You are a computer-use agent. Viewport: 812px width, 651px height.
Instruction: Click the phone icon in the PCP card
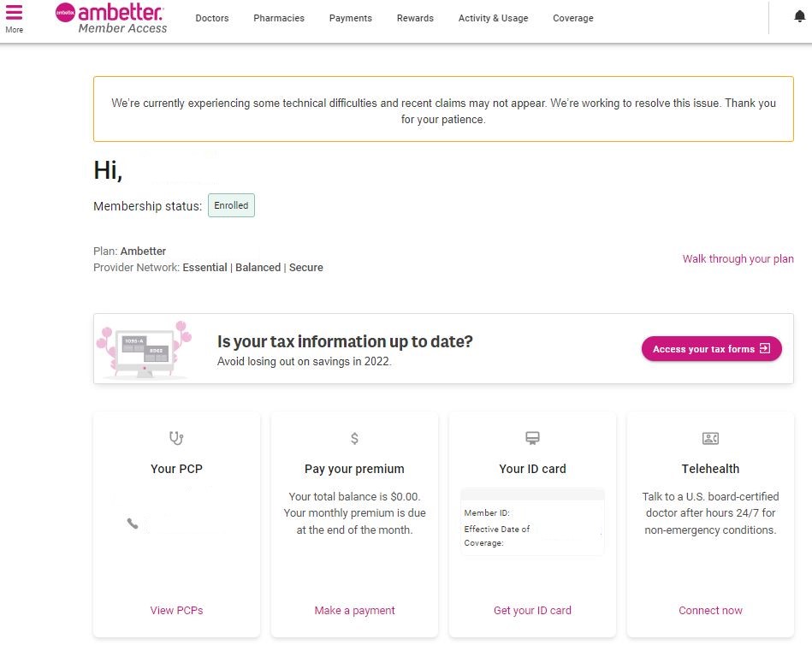133,523
